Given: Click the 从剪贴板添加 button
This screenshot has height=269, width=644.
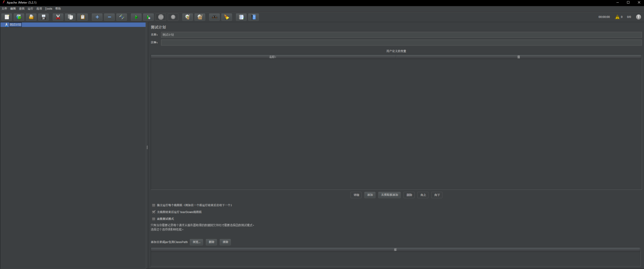Looking at the screenshot, I should click(389, 195).
